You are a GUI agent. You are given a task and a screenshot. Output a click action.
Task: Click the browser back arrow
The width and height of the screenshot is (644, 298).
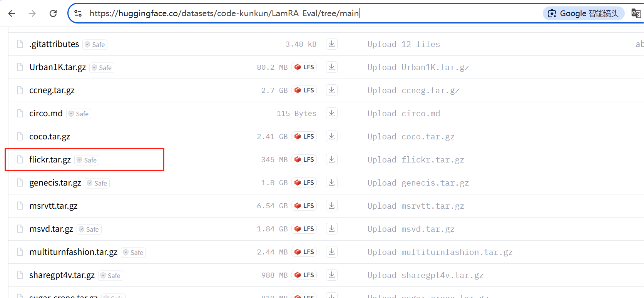coord(12,13)
